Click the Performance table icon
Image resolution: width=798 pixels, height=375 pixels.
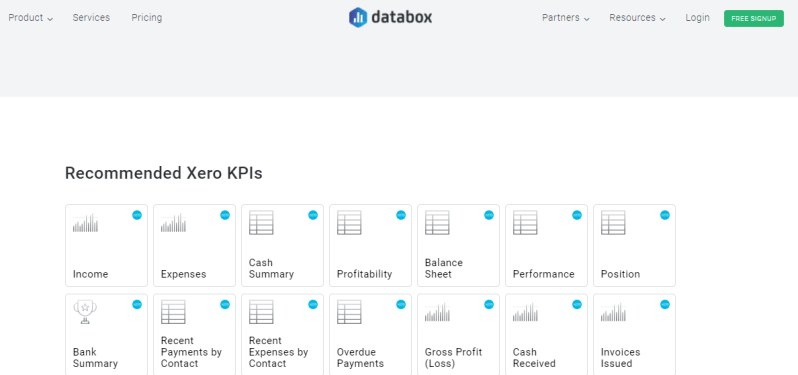click(525, 223)
